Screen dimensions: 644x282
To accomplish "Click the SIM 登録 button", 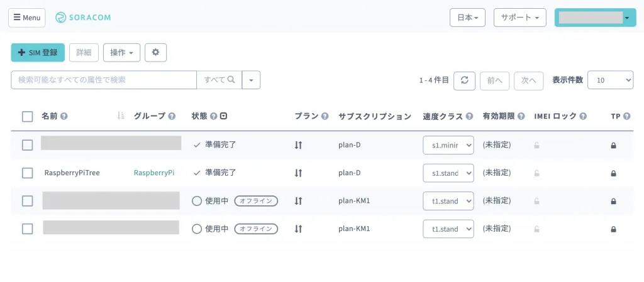I will (x=38, y=53).
